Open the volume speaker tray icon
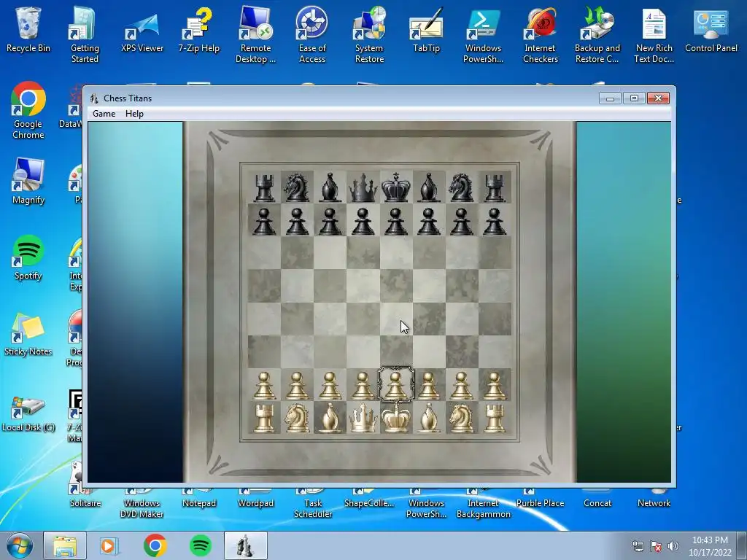The width and height of the screenshot is (747, 560). tap(673, 546)
